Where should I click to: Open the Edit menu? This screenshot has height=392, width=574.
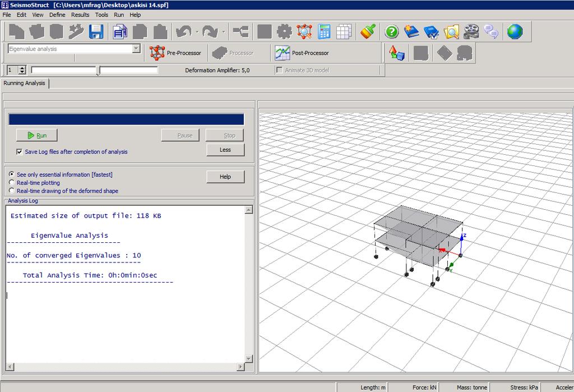point(21,15)
